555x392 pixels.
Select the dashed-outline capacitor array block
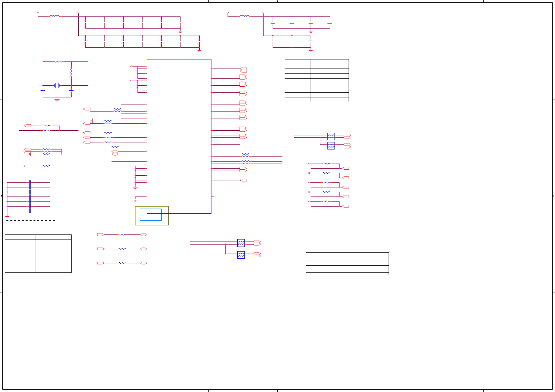(x=30, y=199)
